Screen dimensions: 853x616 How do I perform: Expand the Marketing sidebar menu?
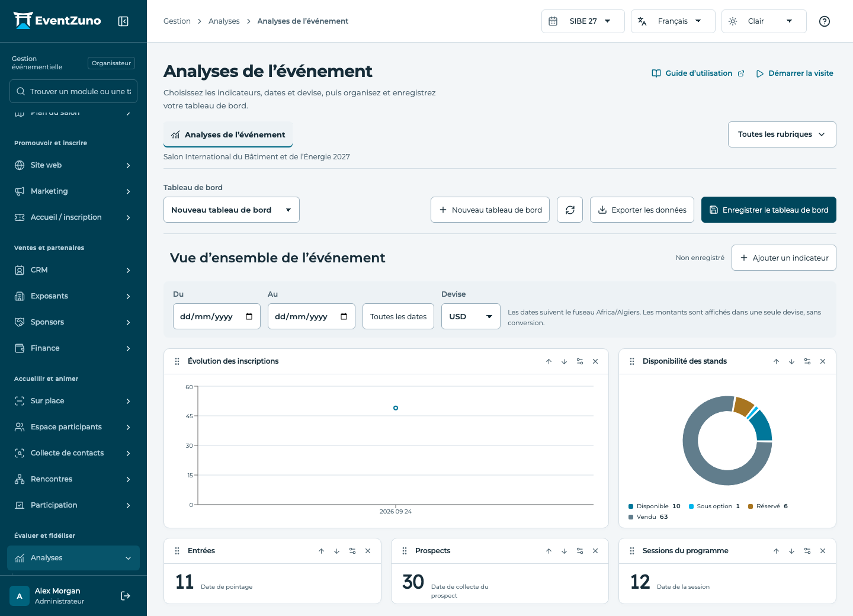coord(73,191)
